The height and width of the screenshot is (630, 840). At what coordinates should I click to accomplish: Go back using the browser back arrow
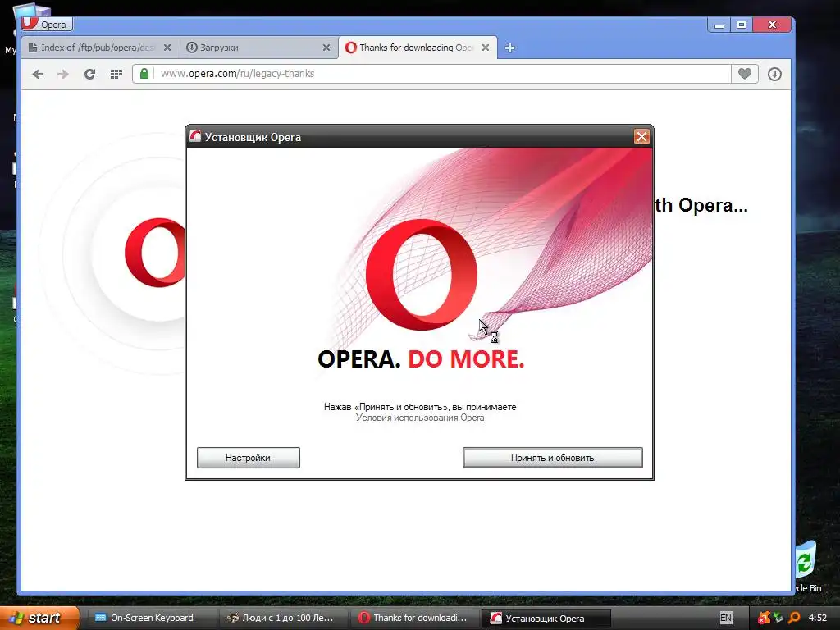click(38, 74)
